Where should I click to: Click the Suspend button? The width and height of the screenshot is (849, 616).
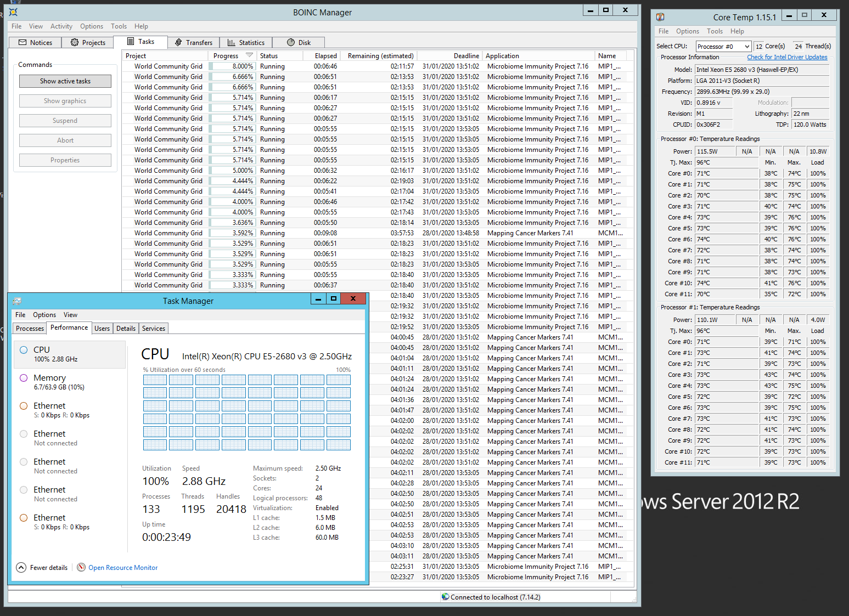click(x=65, y=121)
